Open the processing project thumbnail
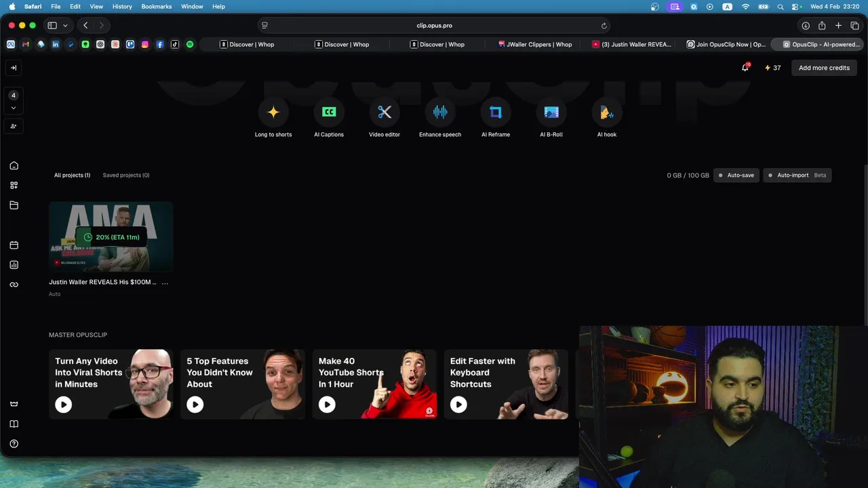868x488 pixels. pos(111,237)
